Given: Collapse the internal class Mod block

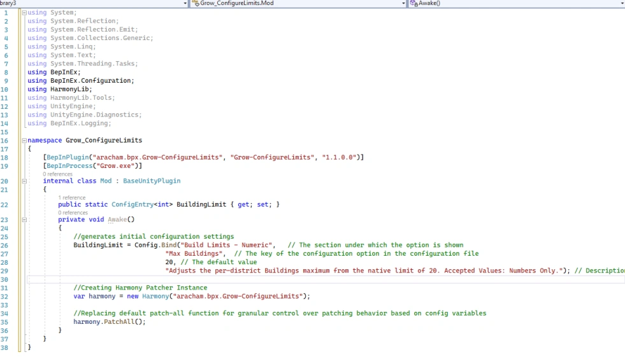Looking at the screenshot, I should tap(24, 181).
